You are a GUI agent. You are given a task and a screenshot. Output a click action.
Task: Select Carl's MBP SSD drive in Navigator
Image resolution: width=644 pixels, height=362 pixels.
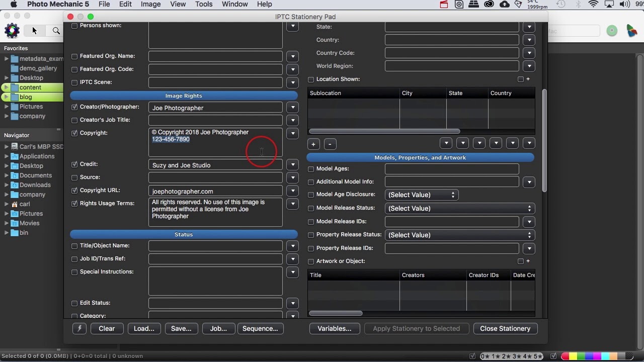pos(41,147)
